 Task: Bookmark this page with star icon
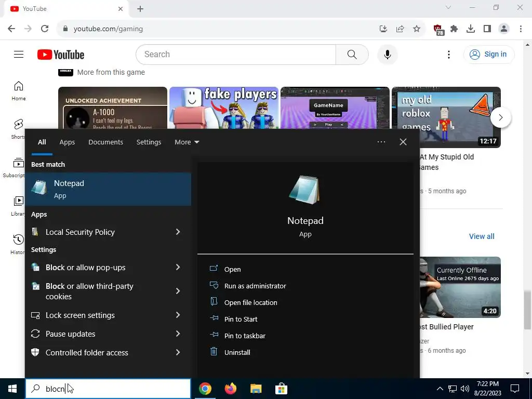(x=417, y=29)
